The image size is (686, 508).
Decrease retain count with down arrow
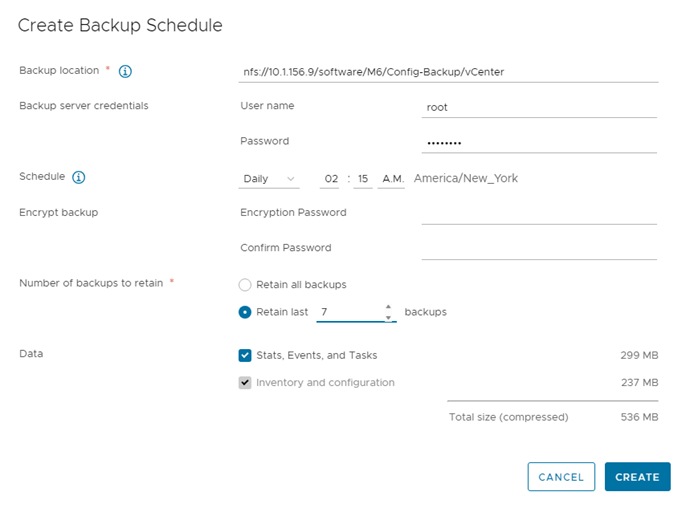[388, 317]
